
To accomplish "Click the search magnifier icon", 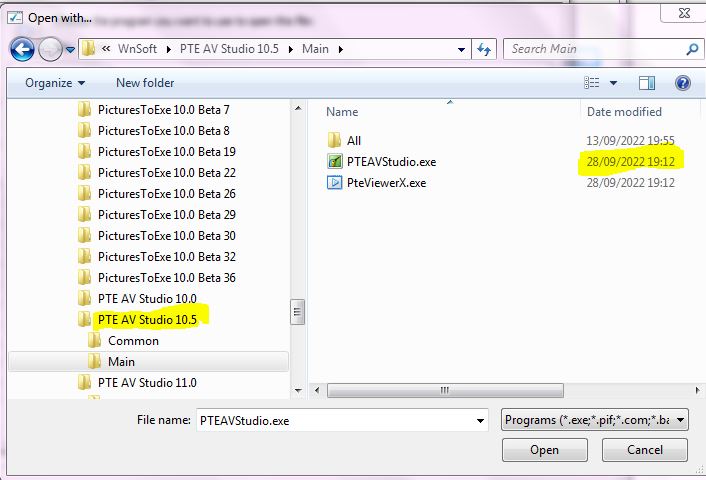I will pos(692,49).
